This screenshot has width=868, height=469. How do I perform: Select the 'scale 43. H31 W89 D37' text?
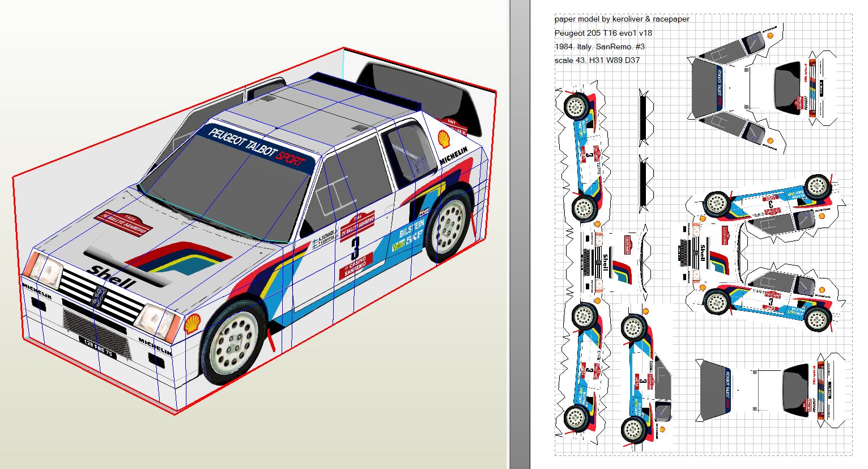click(597, 60)
